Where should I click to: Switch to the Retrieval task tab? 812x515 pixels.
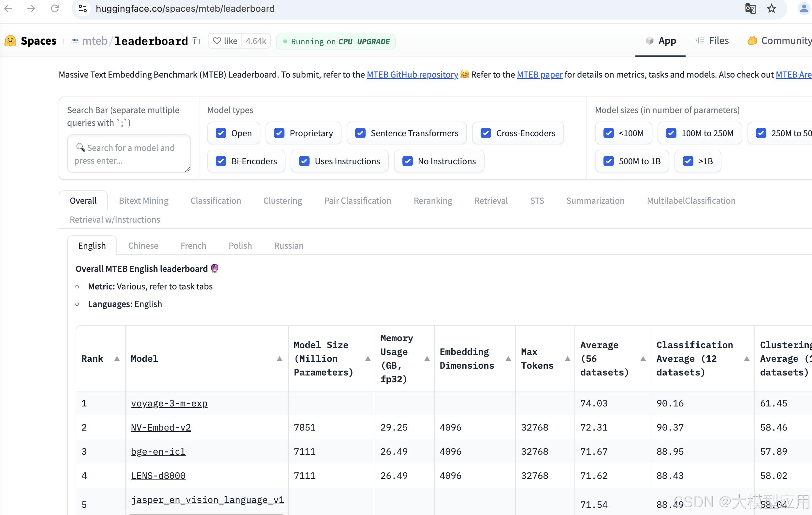coord(491,201)
